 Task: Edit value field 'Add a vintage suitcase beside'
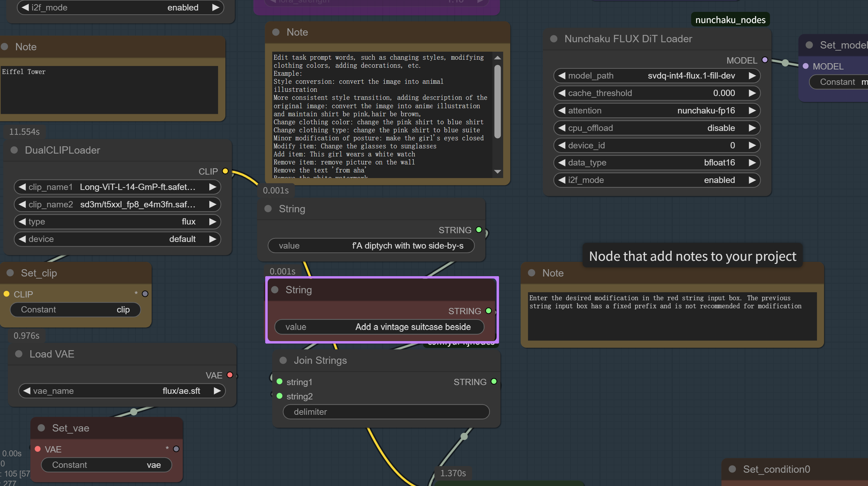tap(379, 327)
